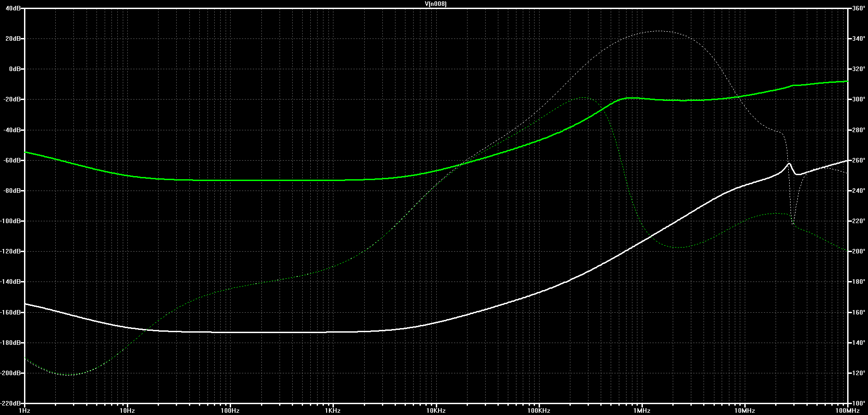Click the 40dB left axis label
This screenshot has height=415, width=868.
13,9
